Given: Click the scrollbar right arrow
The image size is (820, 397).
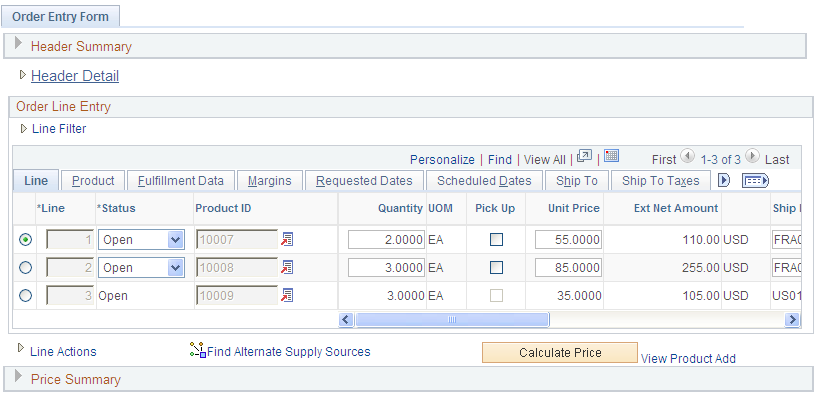Looking at the screenshot, I should point(793,319).
